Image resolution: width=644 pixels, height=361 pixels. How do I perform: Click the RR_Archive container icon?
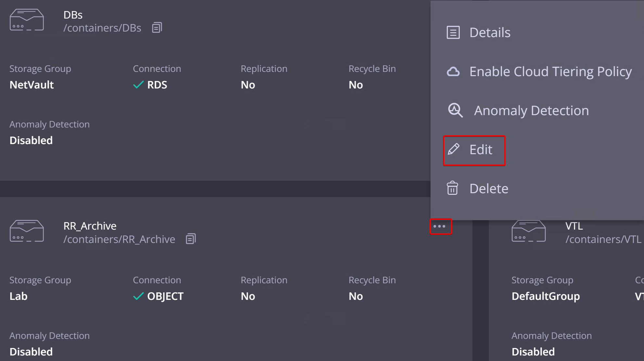pyautogui.click(x=27, y=231)
